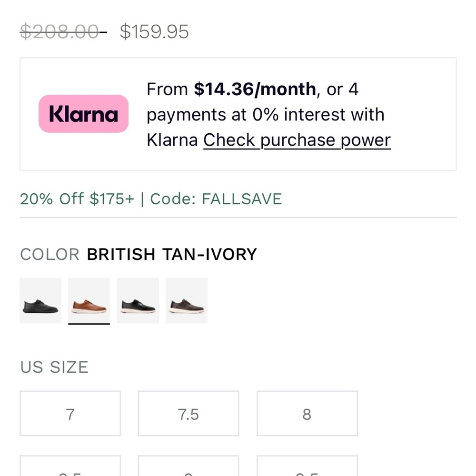Click the FALLSAVE 20% off promo text

(151, 199)
